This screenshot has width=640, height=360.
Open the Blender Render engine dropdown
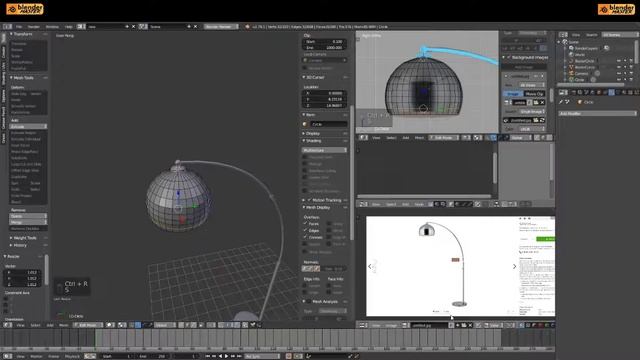pos(221,27)
